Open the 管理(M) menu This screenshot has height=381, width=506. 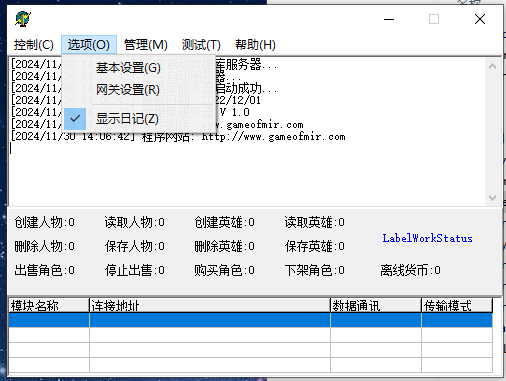pyautogui.click(x=146, y=45)
